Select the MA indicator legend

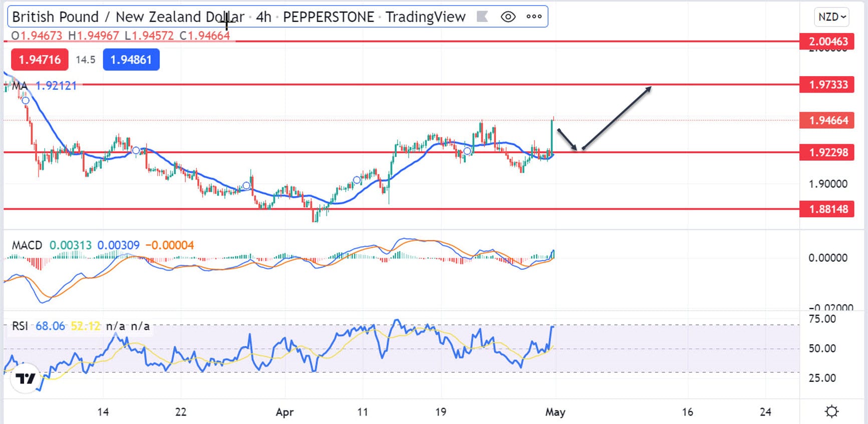tap(20, 86)
